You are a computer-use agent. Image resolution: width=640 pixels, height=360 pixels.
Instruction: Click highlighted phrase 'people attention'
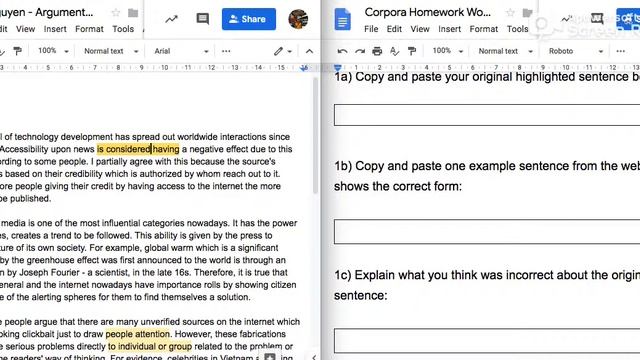coord(138,334)
